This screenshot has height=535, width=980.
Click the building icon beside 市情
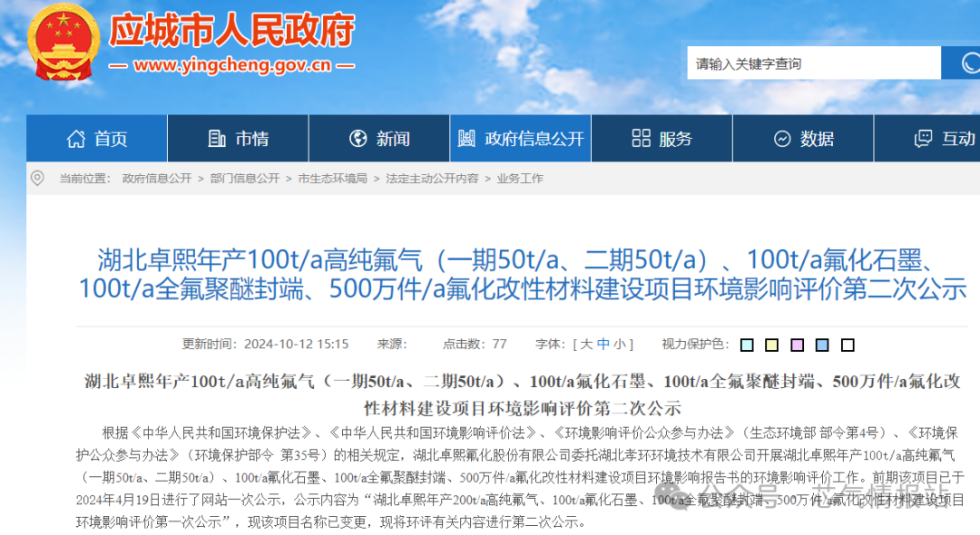tap(217, 139)
